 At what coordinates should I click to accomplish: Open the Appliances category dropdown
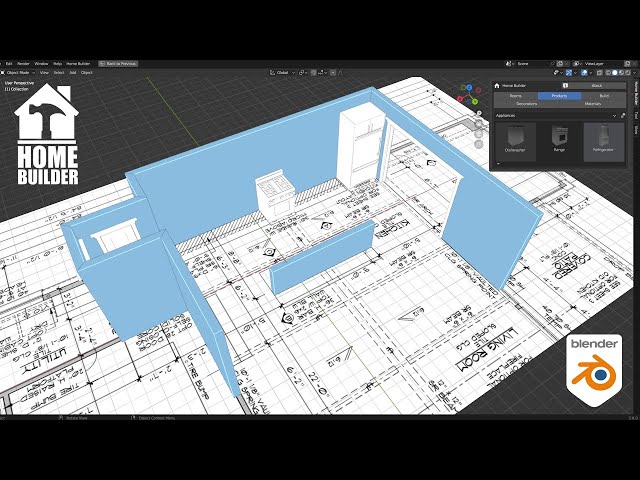click(x=556, y=116)
